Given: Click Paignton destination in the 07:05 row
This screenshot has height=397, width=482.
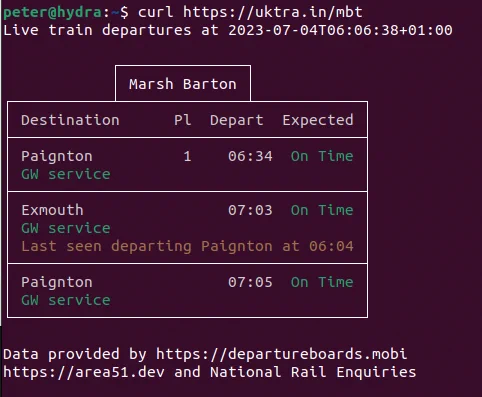Looking at the screenshot, I should (x=57, y=282).
